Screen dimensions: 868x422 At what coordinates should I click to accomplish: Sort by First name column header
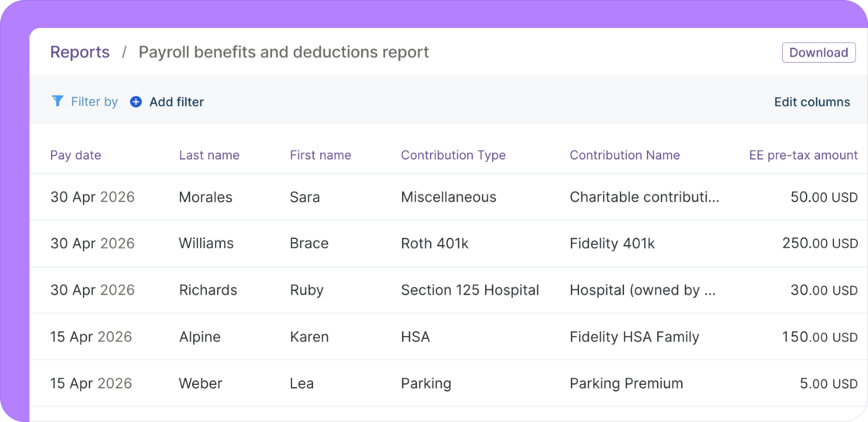point(321,155)
